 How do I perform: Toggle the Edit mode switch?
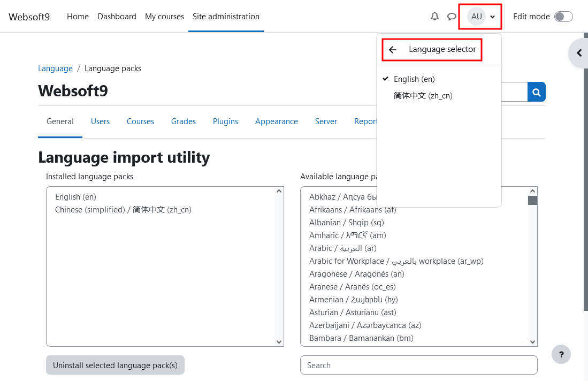563,17
